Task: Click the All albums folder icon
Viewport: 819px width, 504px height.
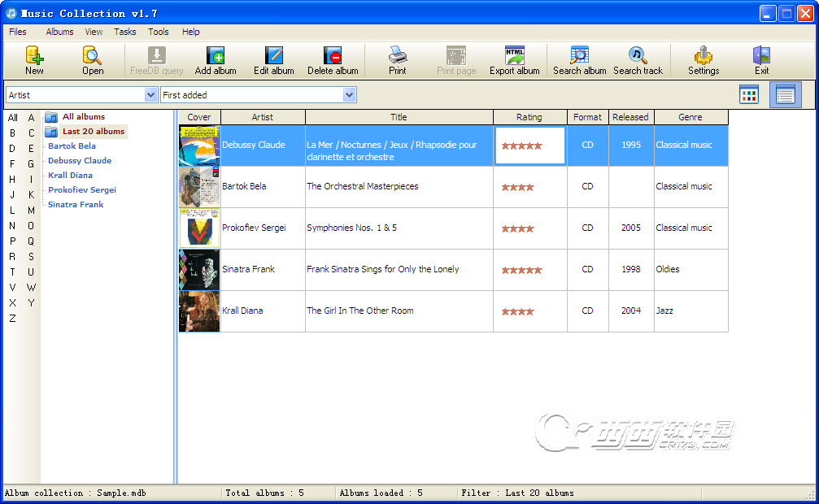Action: point(51,117)
